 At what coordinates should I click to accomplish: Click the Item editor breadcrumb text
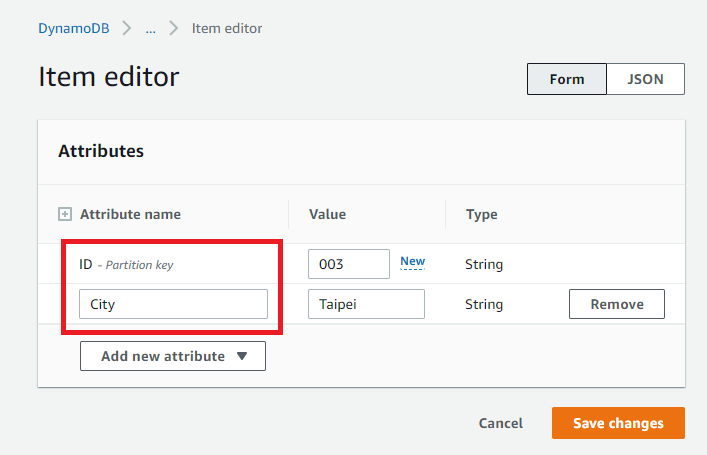click(x=227, y=28)
